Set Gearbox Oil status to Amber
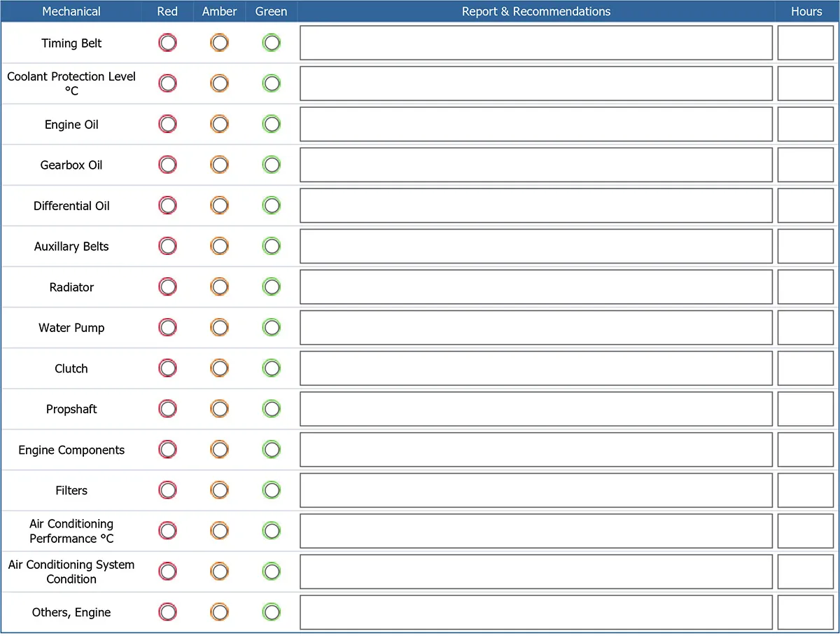 pyautogui.click(x=220, y=165)
